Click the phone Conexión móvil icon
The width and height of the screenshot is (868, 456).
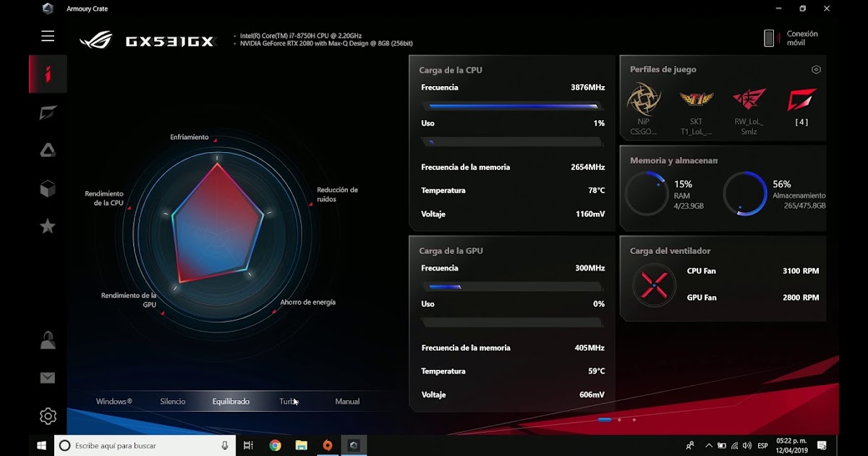tap(769, 38)
